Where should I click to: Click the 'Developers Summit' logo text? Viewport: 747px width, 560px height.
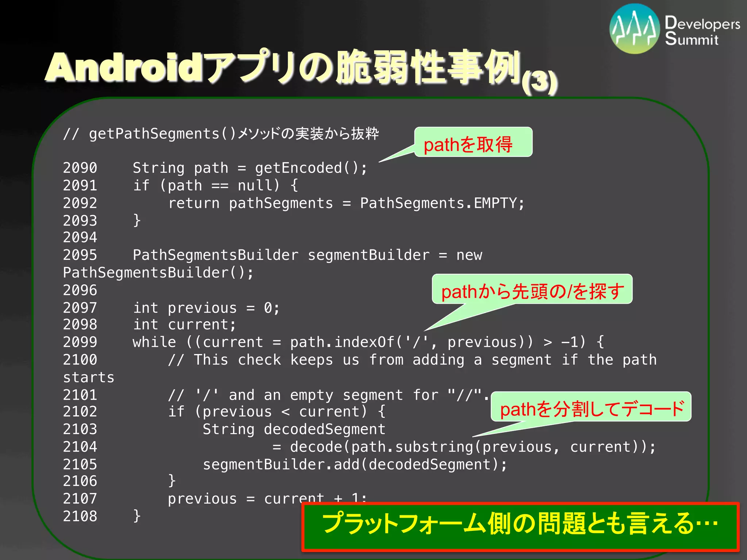pos(702,31)
